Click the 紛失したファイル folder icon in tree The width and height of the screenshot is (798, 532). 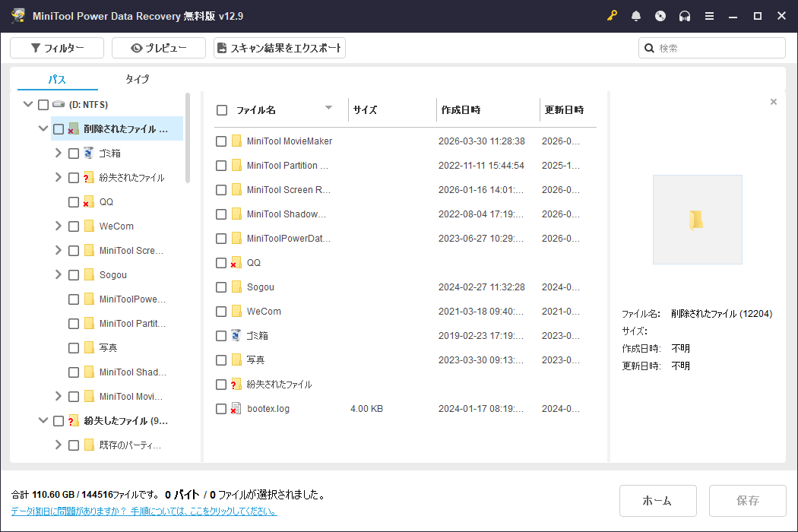[x=73, y=420]
